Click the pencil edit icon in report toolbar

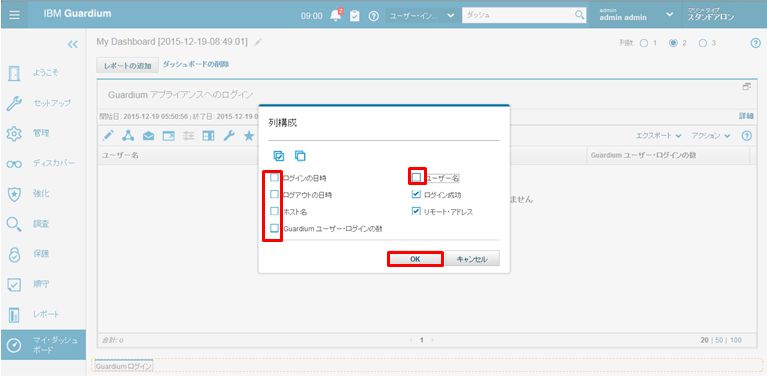point(108,136)
